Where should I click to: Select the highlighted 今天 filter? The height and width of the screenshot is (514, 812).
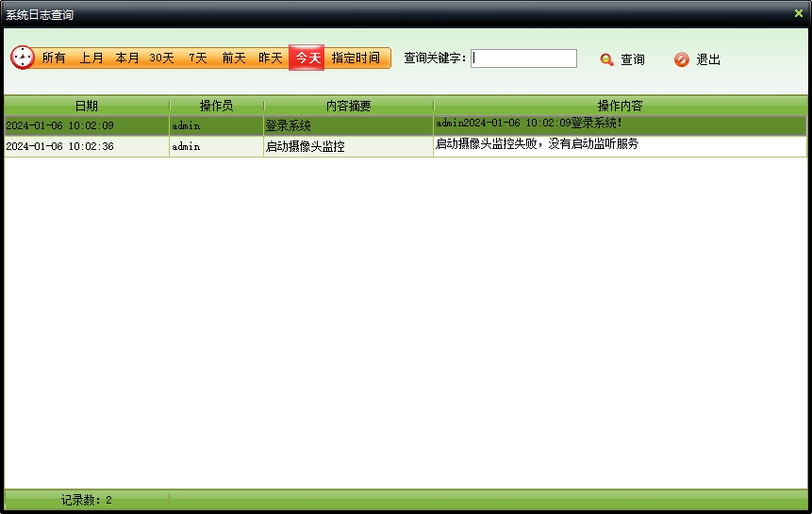[307, 58]
